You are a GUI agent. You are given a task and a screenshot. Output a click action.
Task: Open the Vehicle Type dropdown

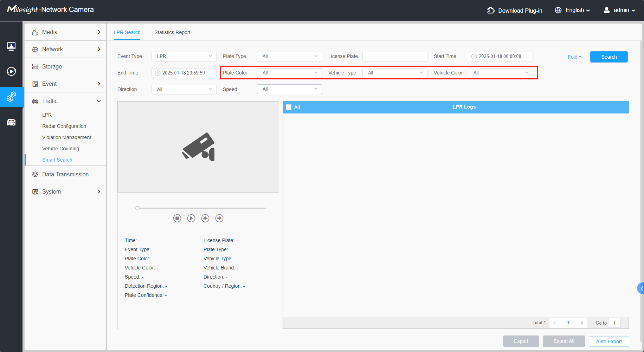pyautogui.click(x=395, y=73)
